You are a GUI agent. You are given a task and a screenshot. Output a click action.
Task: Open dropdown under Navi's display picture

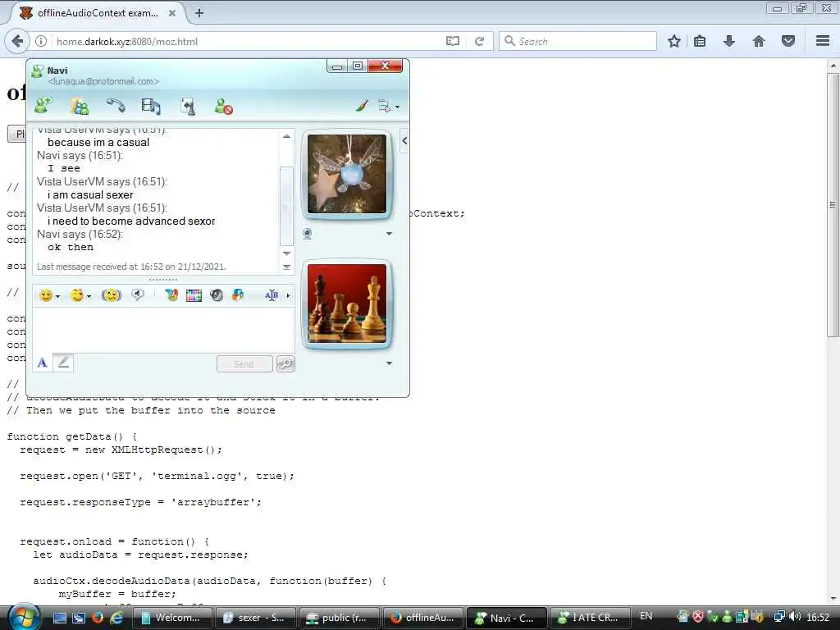coord(390,234)
